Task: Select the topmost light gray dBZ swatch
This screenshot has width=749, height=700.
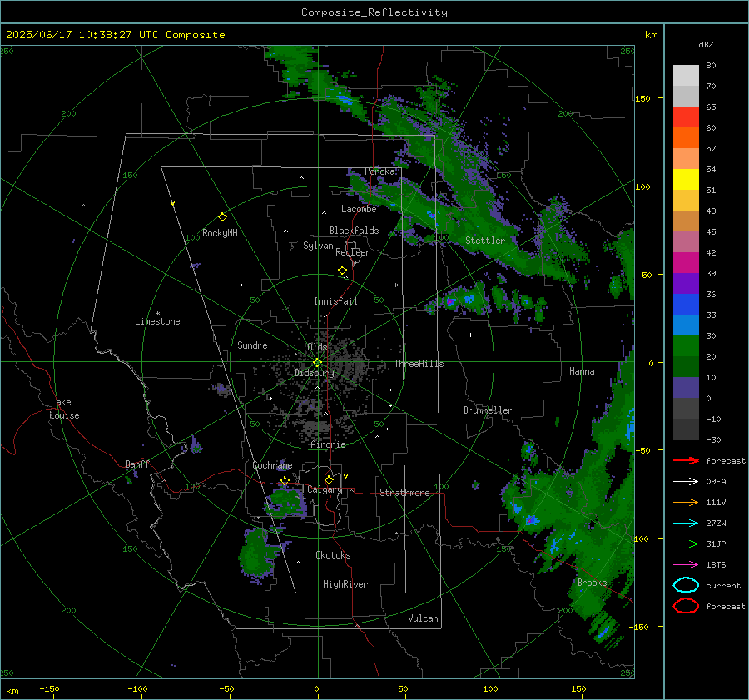Action: (x=686, y=76)
